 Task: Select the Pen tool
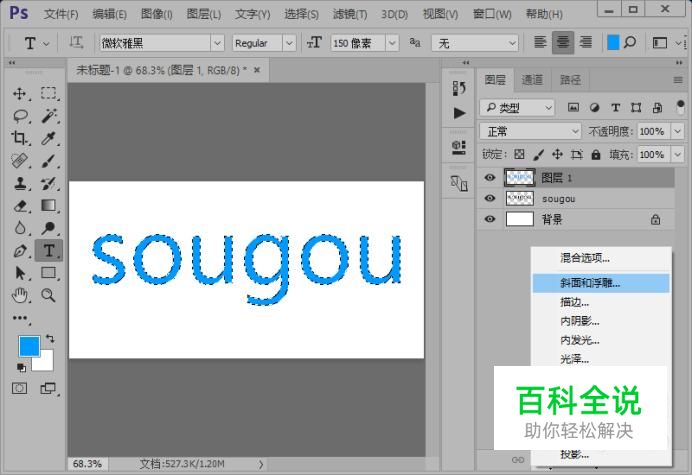[19, 251]
